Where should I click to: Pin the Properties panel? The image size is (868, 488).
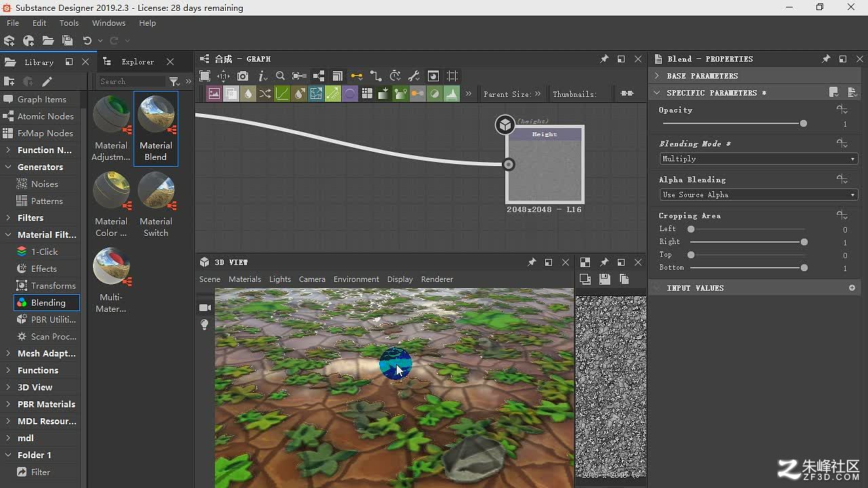click(x=826, y=59)
